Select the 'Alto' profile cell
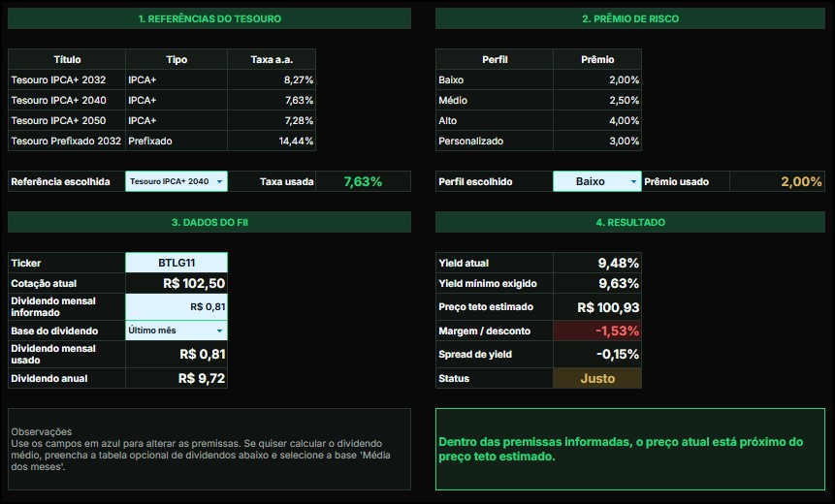Screen dimensions: 835x504 point(495,121)
